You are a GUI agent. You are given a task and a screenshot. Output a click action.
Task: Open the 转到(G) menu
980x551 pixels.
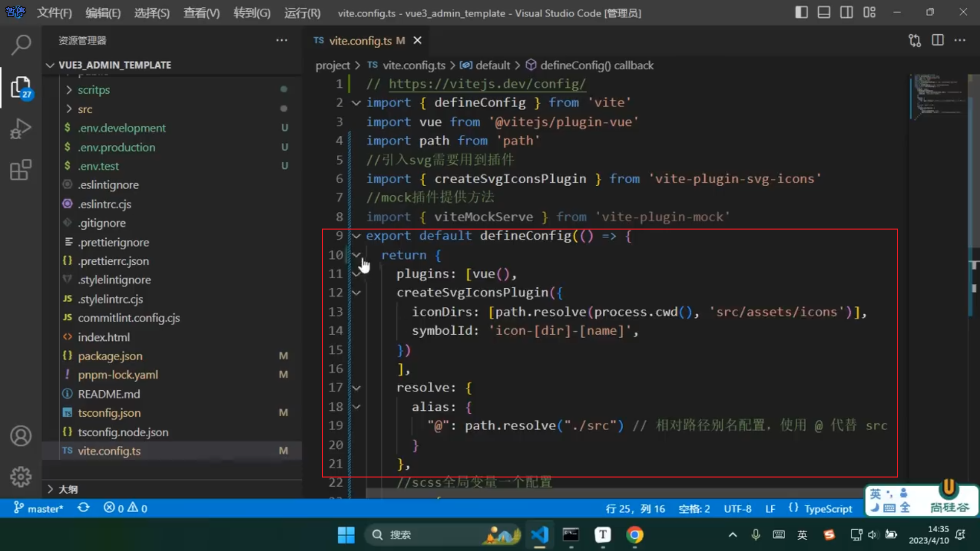(252, 13)
